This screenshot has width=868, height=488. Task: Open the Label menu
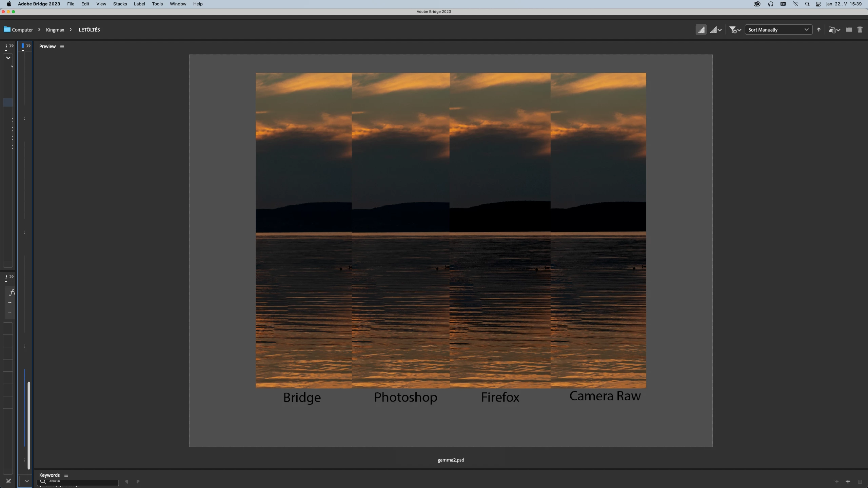pyautogui.click(x=139, y=4)
